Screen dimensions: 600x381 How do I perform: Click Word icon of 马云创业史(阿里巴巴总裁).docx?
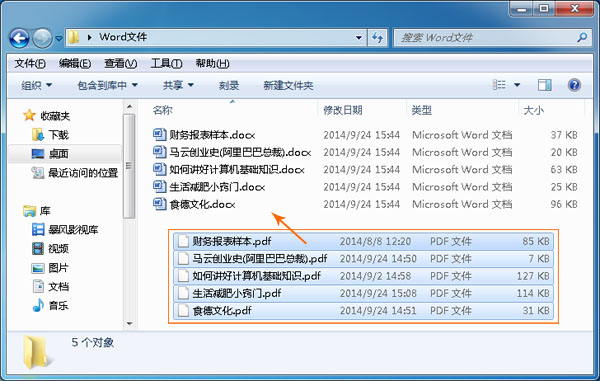(159, 152)
